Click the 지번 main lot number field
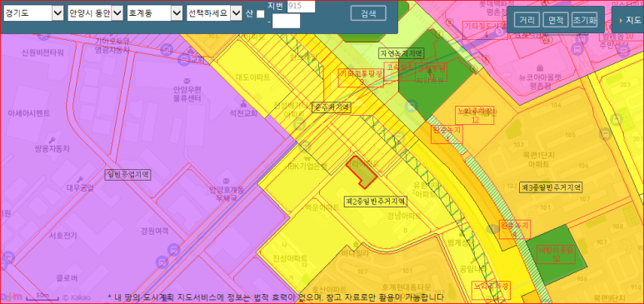 pos(301,6)
